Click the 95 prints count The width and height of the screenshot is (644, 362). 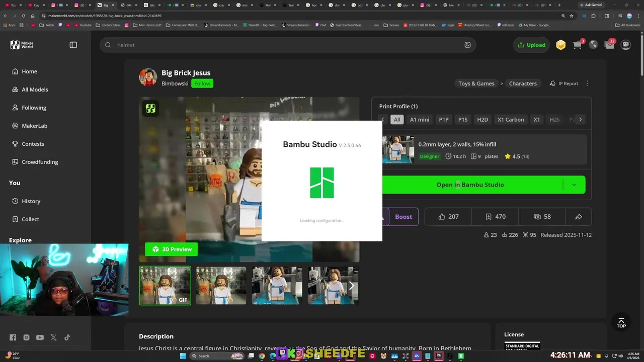pyautogui.click(x=529, y=235)
